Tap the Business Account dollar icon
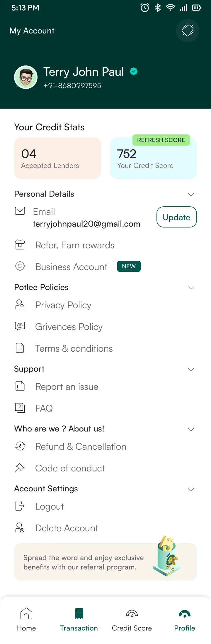 [20, 266]
